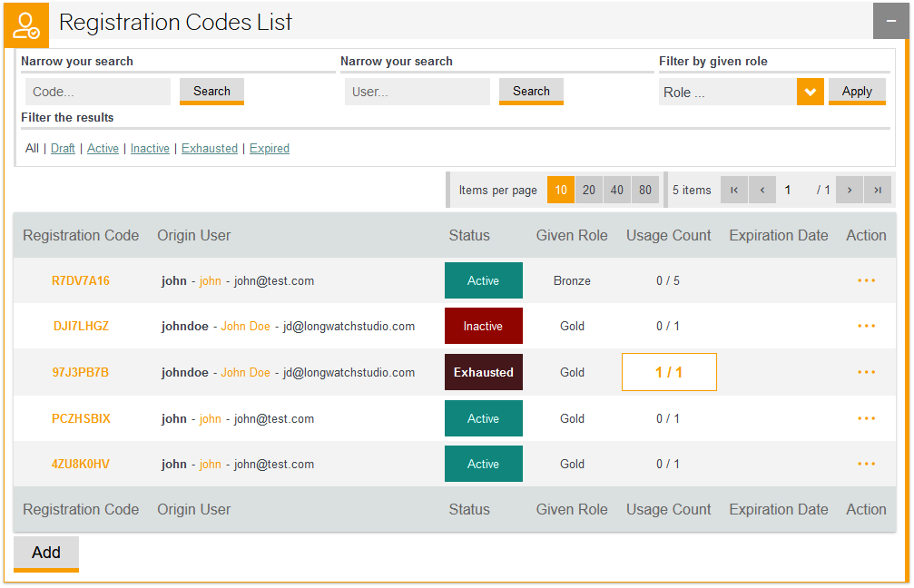Click the Exhausted status badge for 97J3PB7B
Viewport: 914px width, 588px height.
pyautogui.click(x=483, y=372)
